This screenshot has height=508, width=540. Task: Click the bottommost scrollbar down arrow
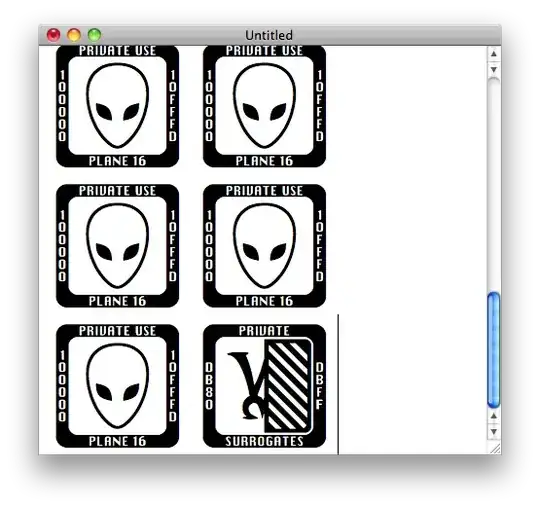pos(494,432)
